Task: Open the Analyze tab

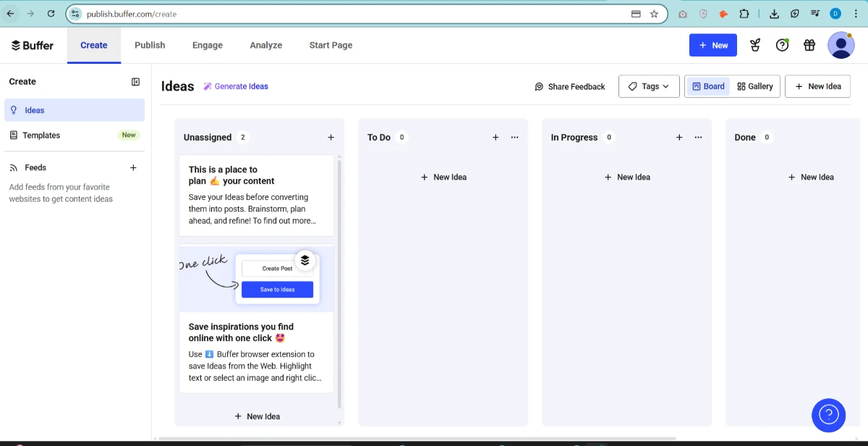Action: coord(266,45)
